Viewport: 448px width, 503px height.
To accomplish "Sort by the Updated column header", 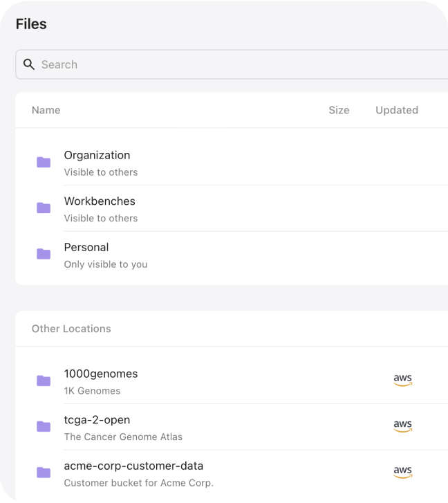I will click(x=397, y=110).
